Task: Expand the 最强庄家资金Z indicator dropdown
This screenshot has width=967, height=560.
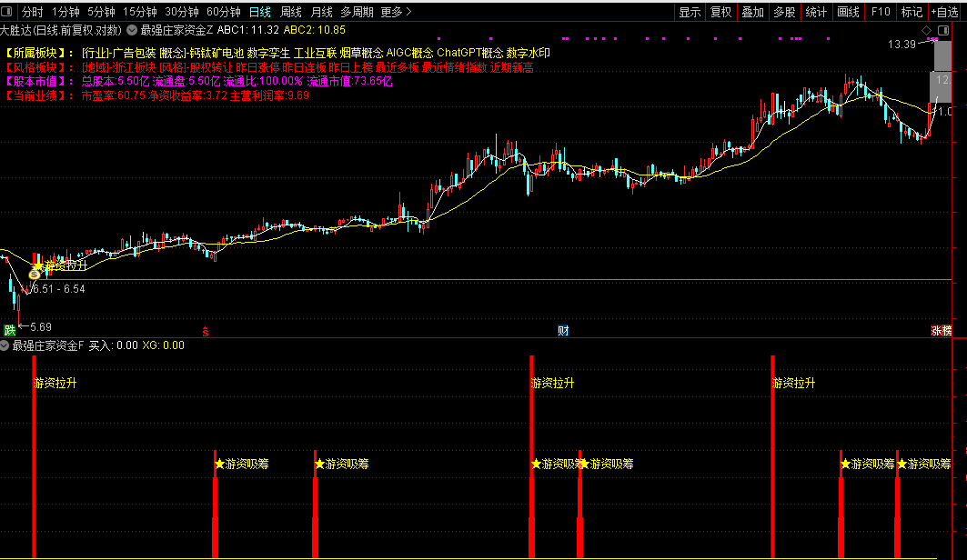Action: point(132,30)
